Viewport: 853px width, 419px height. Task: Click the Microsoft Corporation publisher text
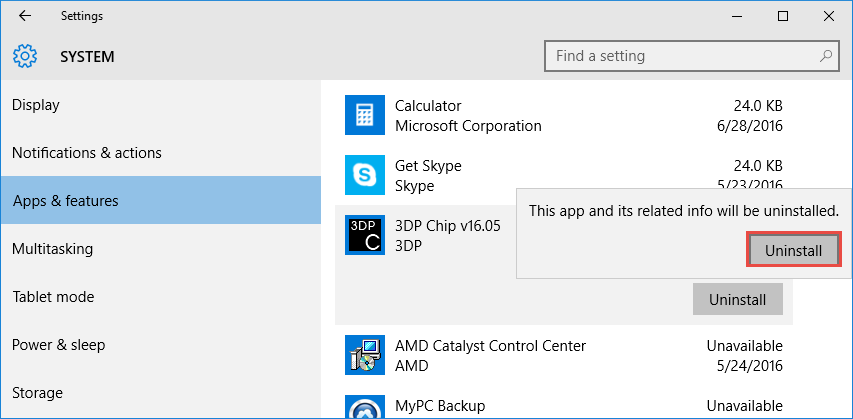click(468, 126)
